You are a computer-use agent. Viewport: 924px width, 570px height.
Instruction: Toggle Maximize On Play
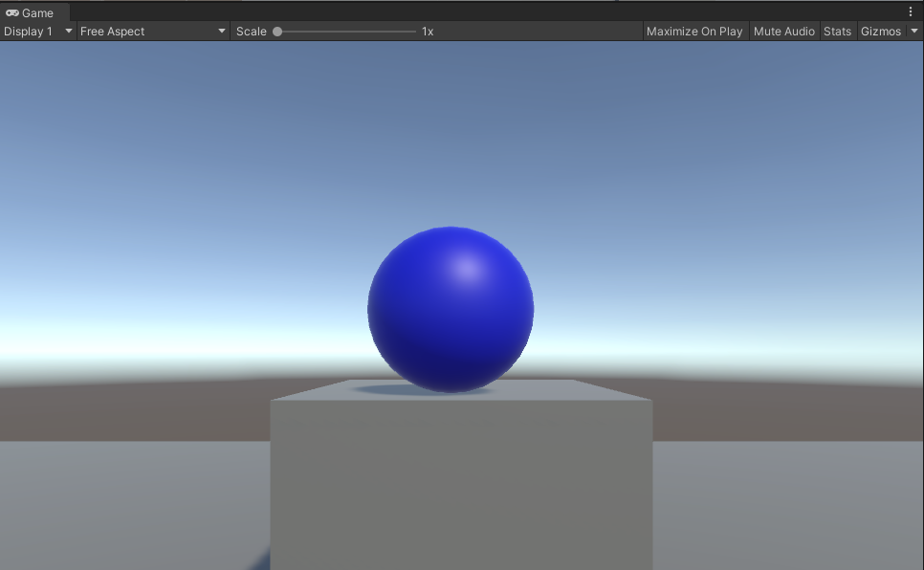tap(694, 32)
